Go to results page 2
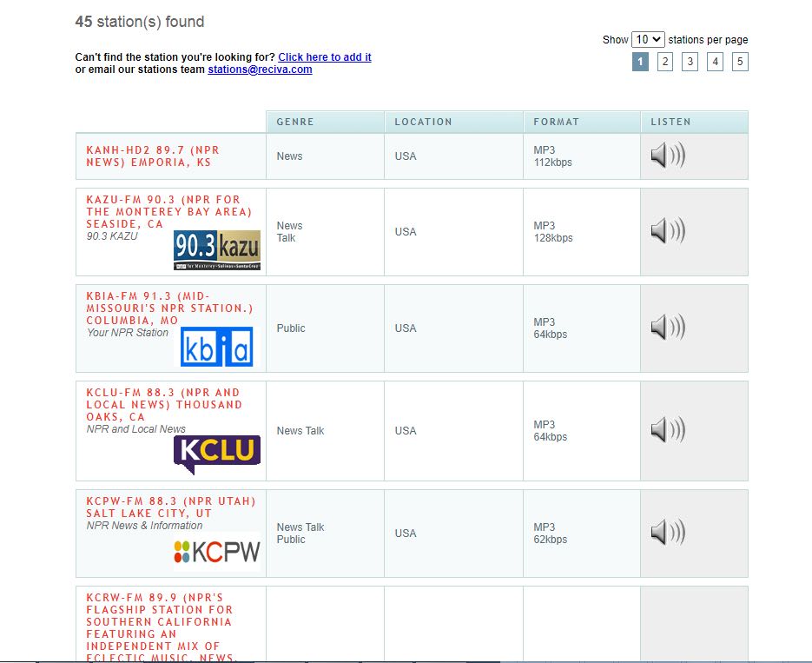Screen dimensions: 812x663 (x=665, y=61)
